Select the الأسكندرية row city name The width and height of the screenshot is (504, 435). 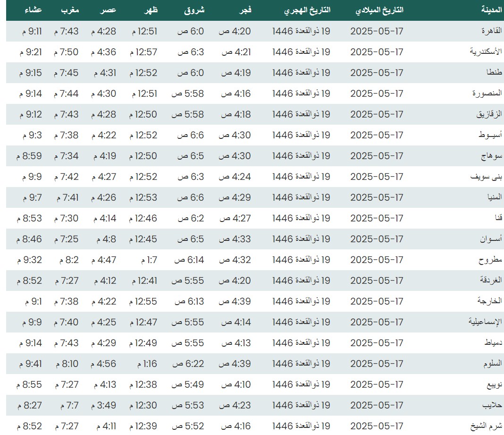click(x=486, y=52)
